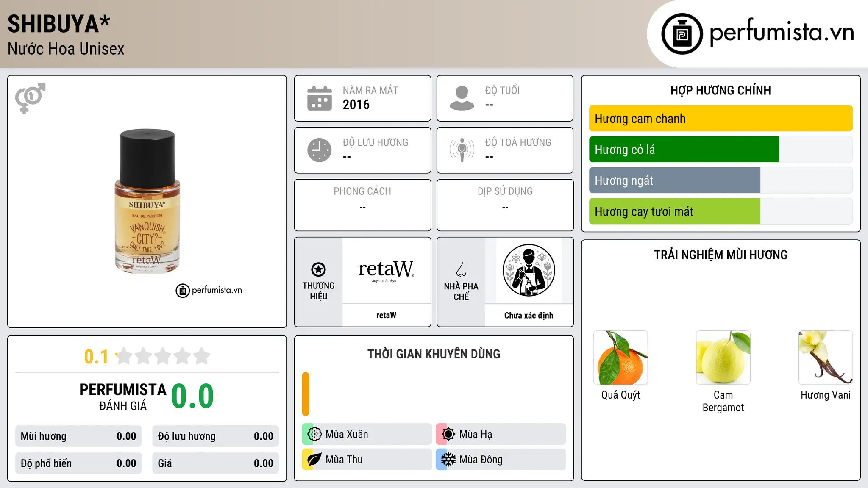The image size is (868, 488).
Task: Click the snowflake icon for Mùa Đông
Action: coord(448,460)
